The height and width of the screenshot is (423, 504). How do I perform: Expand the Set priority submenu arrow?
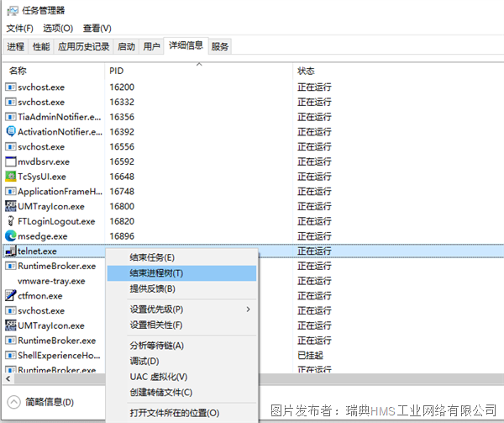[x=248, y=309]
